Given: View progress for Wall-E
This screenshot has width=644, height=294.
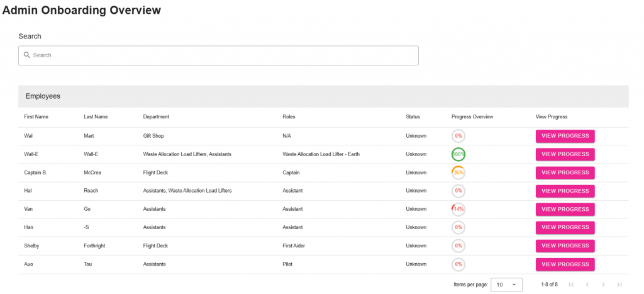Looking at the screenshot, I should coord(565,154).
